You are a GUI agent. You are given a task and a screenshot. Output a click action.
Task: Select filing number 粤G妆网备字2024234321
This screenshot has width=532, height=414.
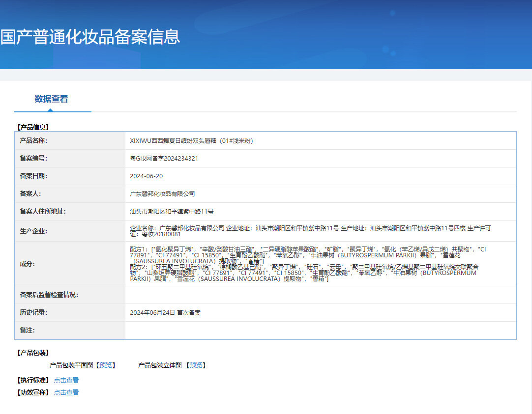coord(164,158)
